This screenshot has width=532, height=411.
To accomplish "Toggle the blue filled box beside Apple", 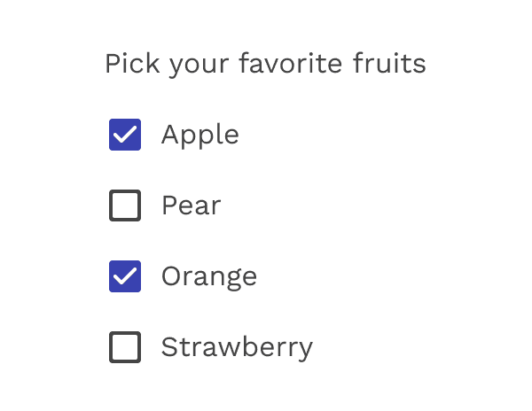I will (125, 135).
